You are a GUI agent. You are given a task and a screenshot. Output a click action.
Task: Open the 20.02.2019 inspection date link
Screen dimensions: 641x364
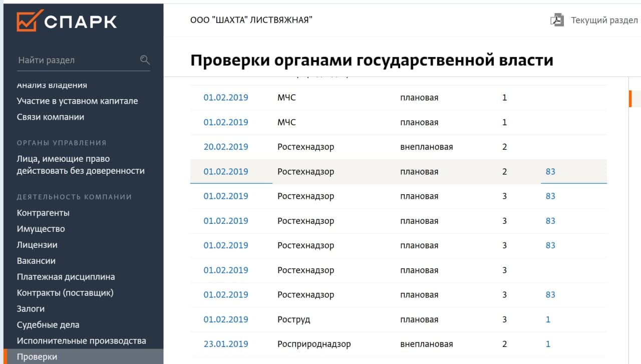[x=226, y=147]
